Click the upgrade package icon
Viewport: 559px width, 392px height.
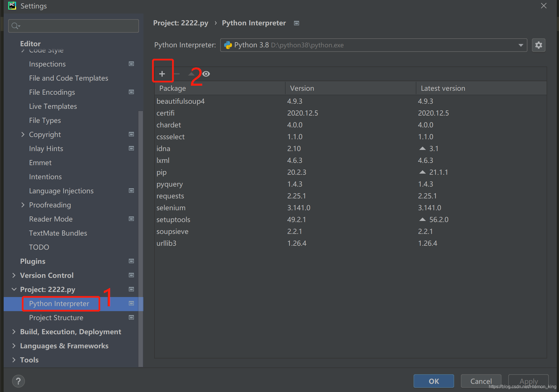[x=191, y=74]
